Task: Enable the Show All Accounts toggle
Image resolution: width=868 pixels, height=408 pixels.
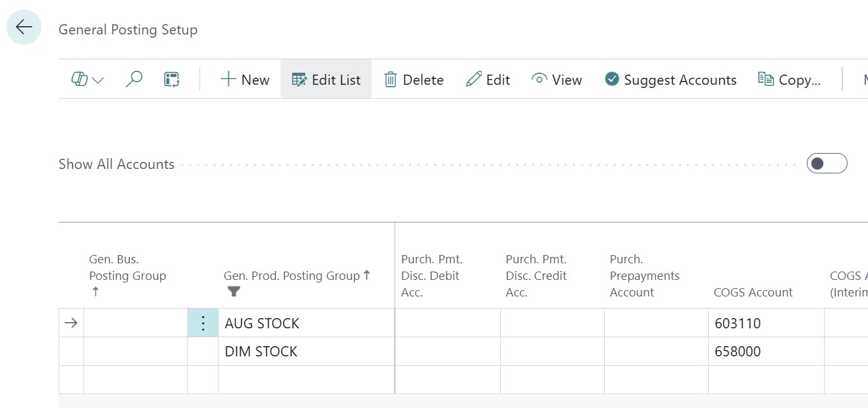Action: [x=827, y=164]
